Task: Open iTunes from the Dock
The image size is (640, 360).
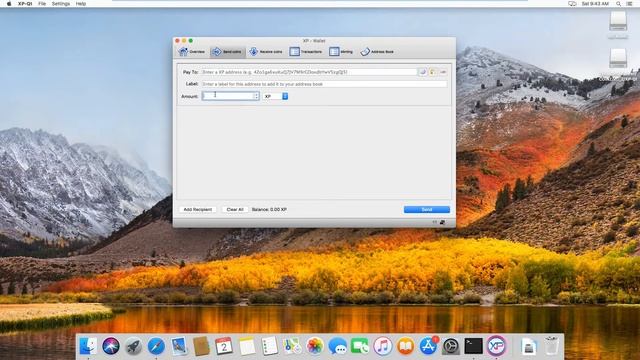Action: point(382,346)
